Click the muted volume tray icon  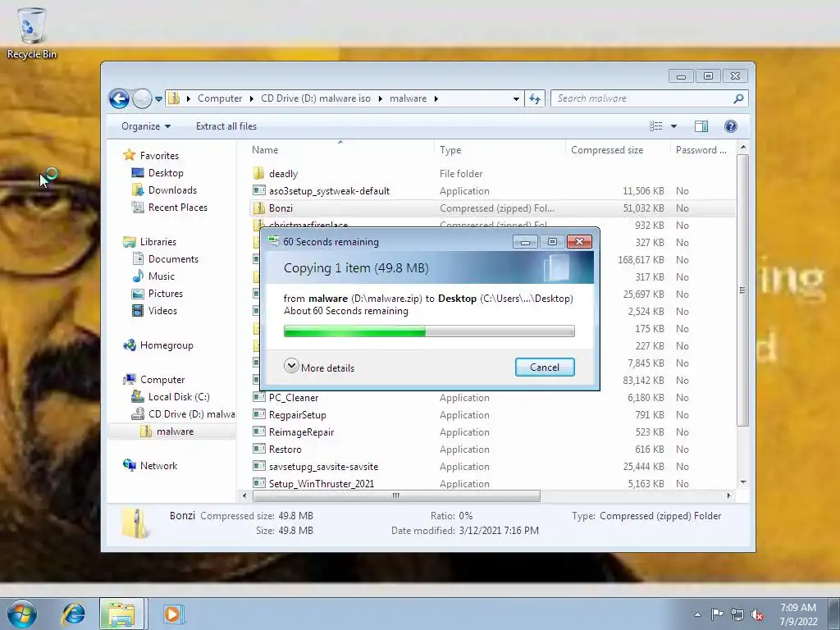click(x=757, y=614)
